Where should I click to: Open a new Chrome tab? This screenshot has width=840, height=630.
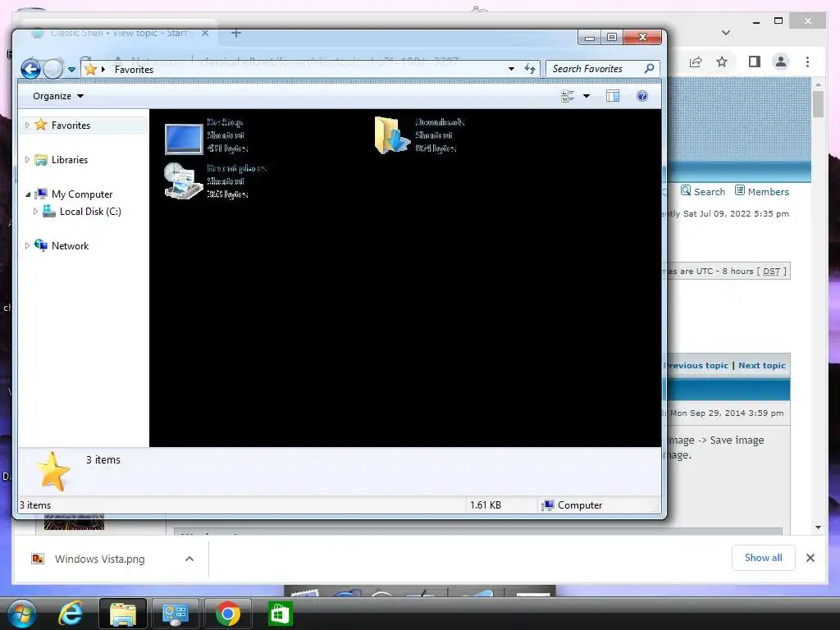[235, 33]
